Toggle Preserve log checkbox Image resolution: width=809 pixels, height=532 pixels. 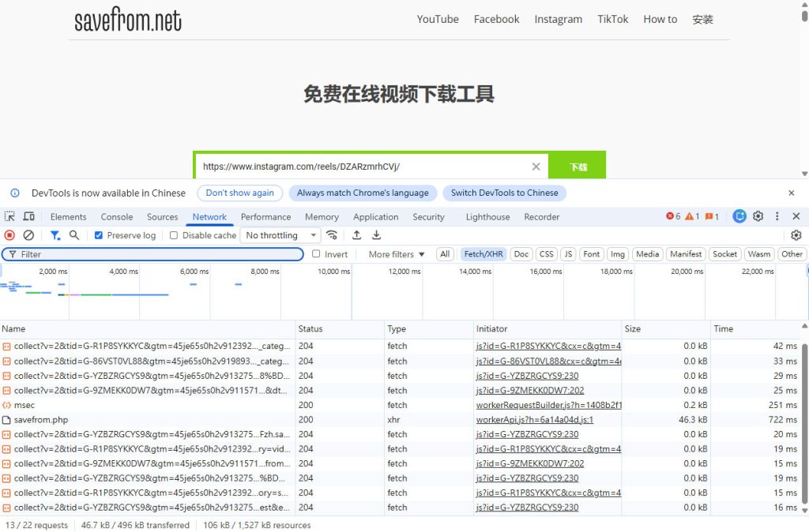pos(99,235)
